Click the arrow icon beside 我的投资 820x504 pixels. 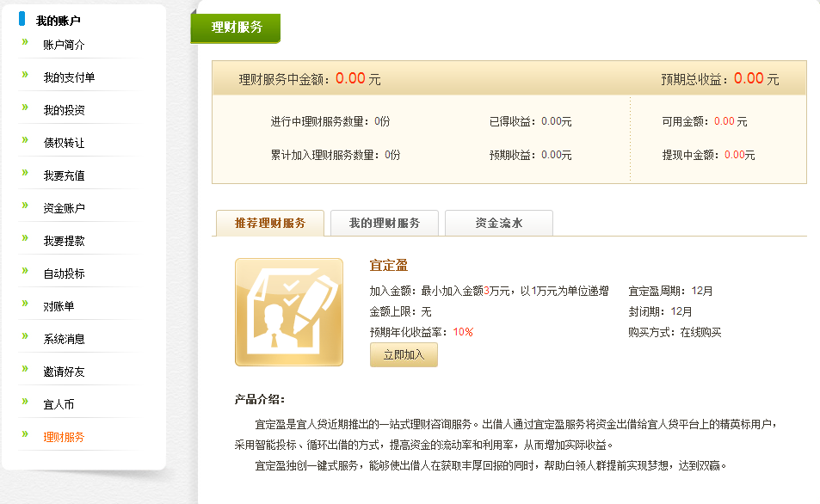(25, 108)
